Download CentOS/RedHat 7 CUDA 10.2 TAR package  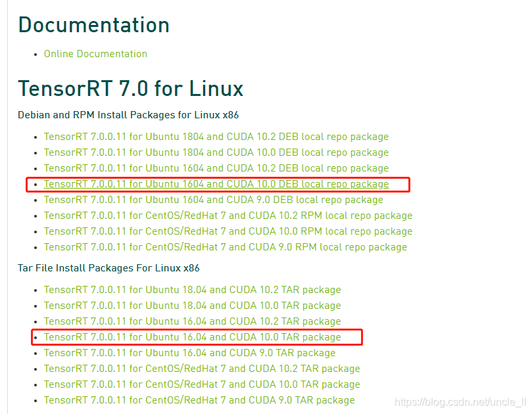pos(202,369)
